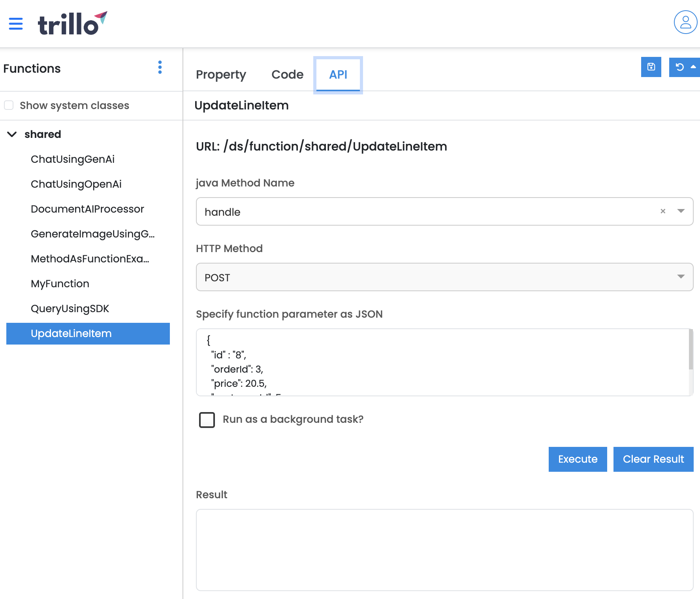Click the undo/revert arrow icon
Viewport: 700px width, 599px height.
pyautogui.click(x=679, y=67)
